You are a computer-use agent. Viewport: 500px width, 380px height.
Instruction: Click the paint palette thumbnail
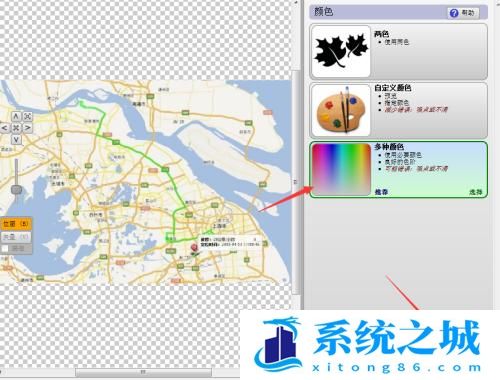tap(341, 110)
